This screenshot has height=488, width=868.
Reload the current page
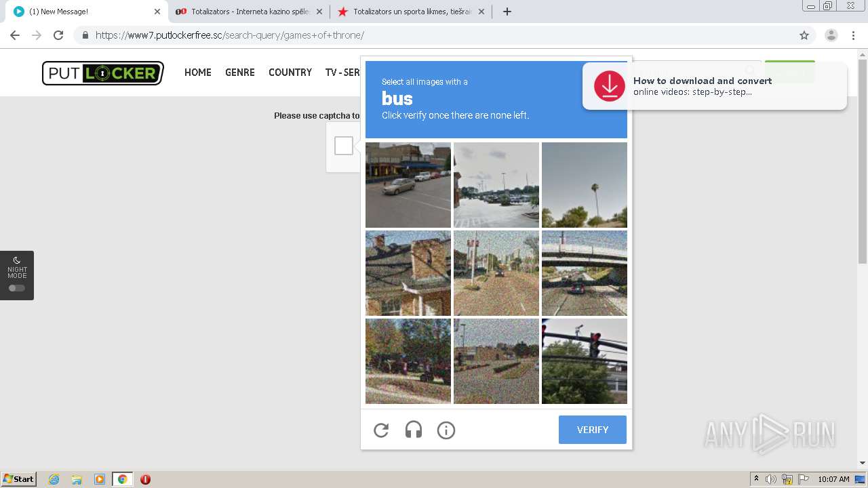58,35
